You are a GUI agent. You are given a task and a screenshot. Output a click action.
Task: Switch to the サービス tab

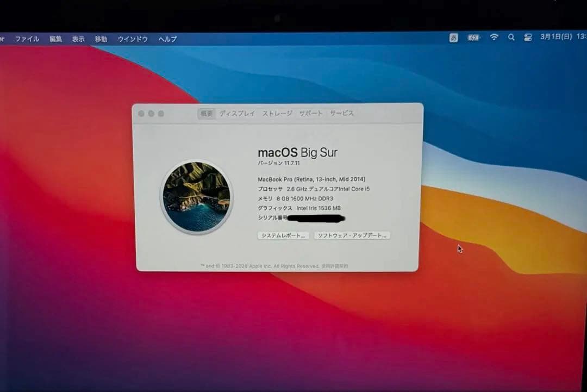tap(342, 113)
